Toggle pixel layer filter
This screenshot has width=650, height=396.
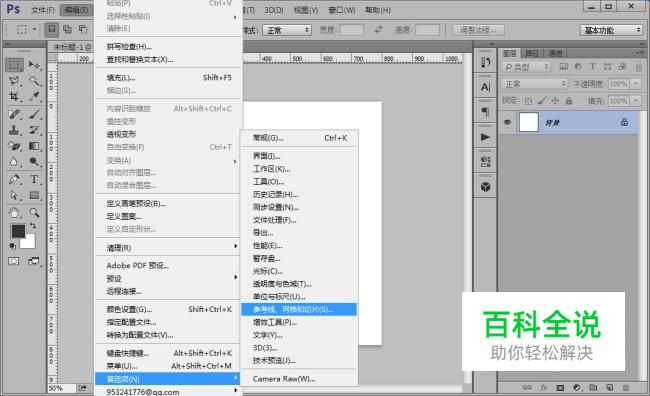(563, 67)
